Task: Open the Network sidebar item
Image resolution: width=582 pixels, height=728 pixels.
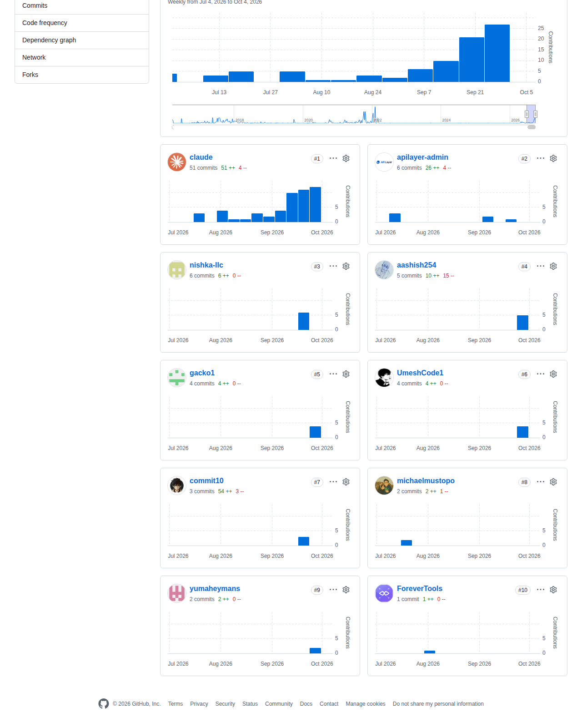Action: [82, 57]
